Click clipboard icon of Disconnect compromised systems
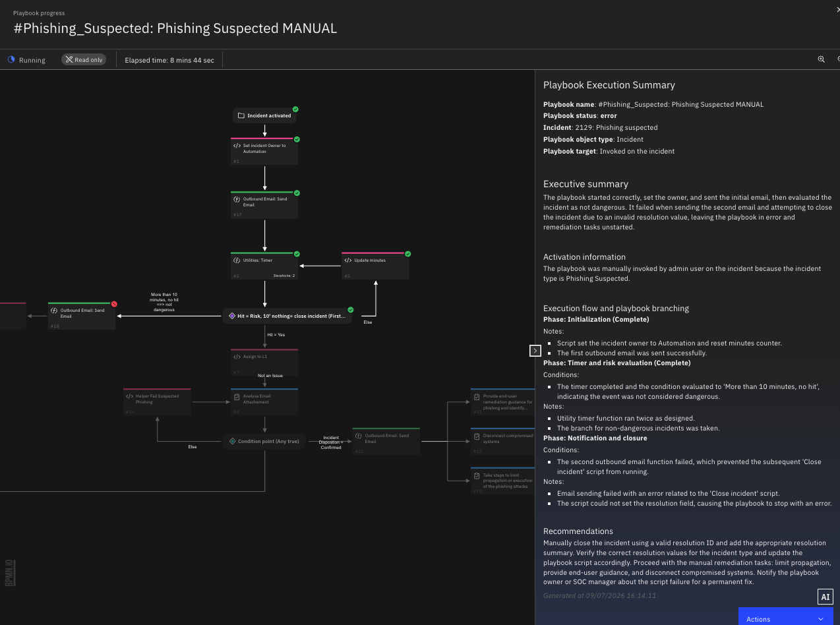Image resolution: width=840 pixels, height=625 pixels. pyautogui.click(x=477, y=436)
